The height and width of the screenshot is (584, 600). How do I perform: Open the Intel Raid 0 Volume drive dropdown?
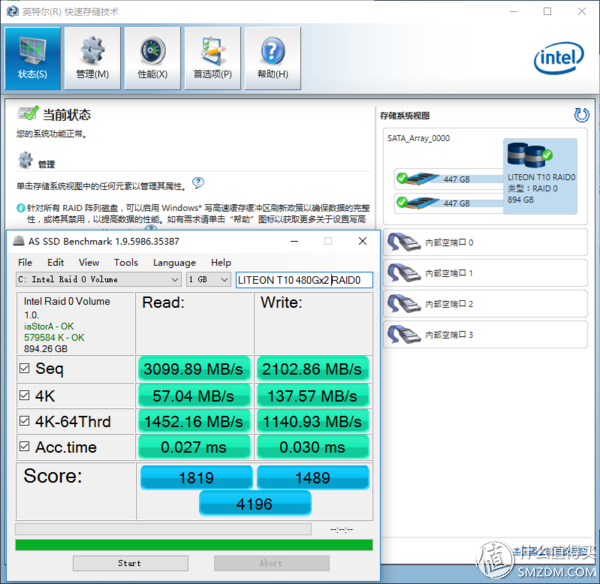pos(98,280)
